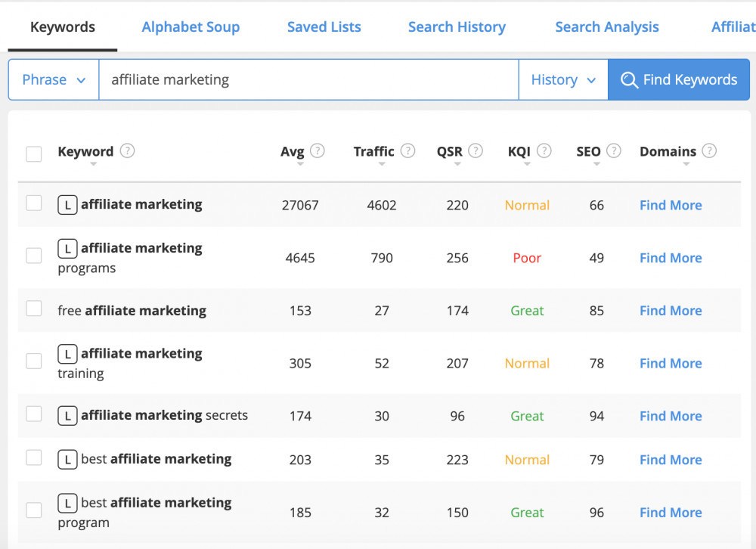756x549 pixels.
Task: Toggle the select-all checkbox in table header
Action: (x=34, y=154)
